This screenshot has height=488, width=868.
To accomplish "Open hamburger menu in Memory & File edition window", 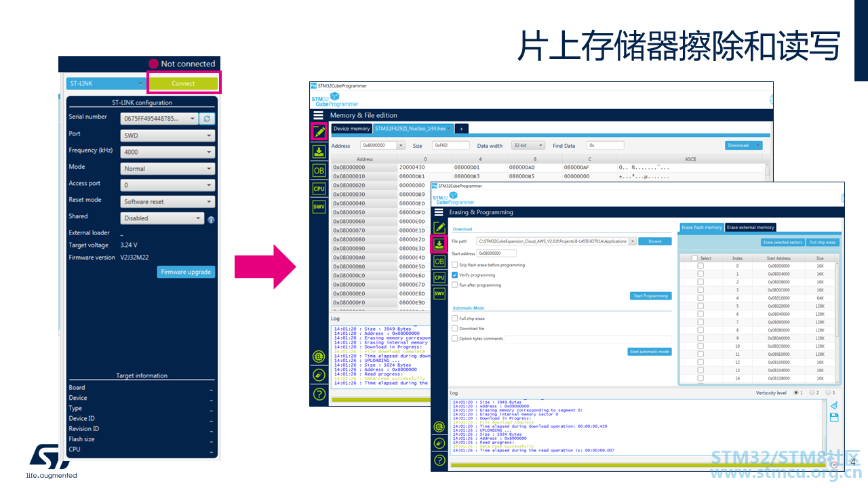I will pyautogui.click(x=318, y=115).
